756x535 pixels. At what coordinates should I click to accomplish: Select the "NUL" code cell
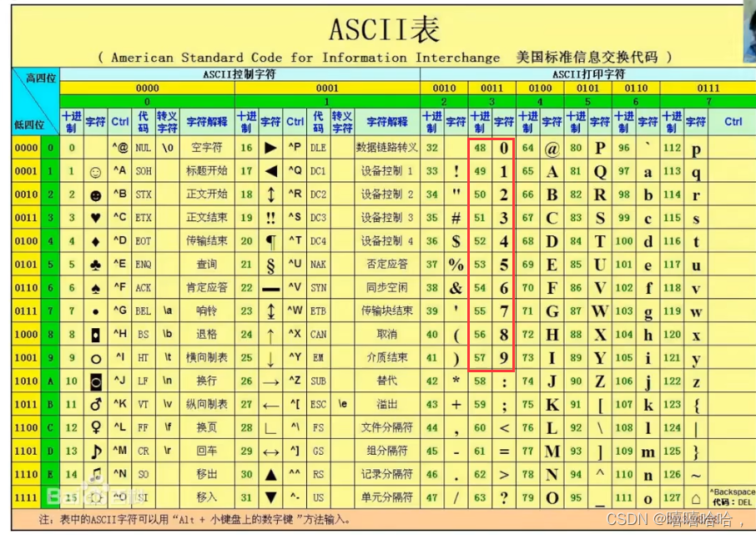click(144, 148)
